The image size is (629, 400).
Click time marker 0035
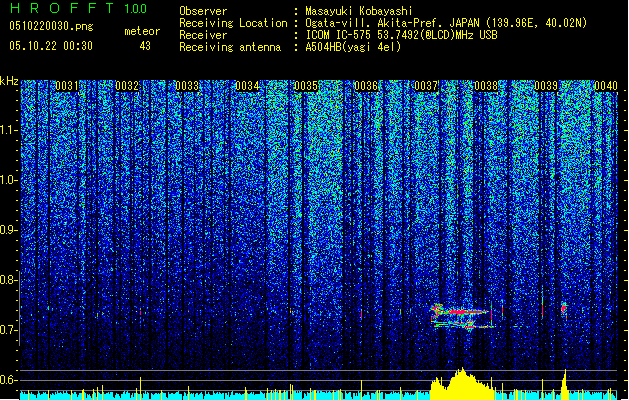pos(306,86)
